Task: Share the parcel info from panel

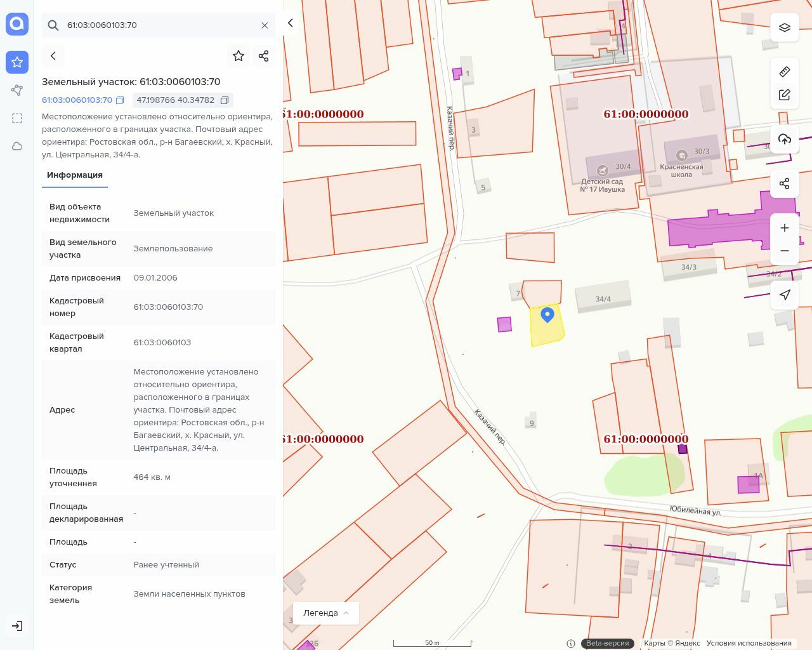Action: point(264,56)
